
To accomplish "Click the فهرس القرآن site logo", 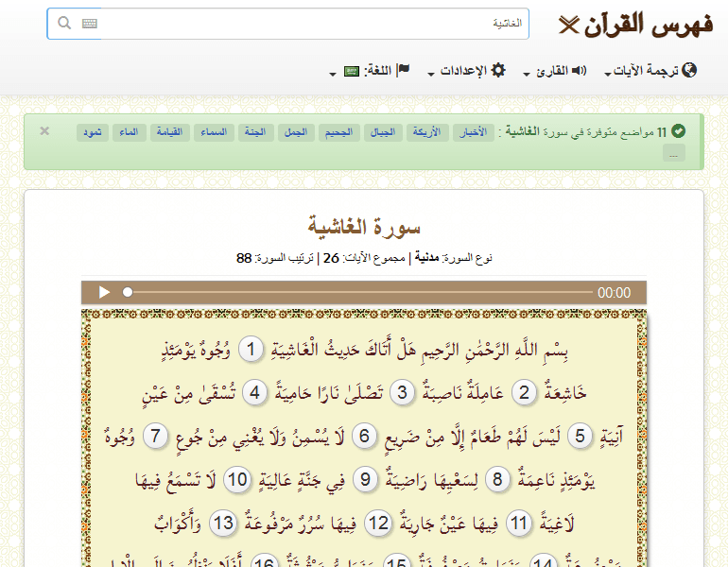I will [x=635, y=25].
